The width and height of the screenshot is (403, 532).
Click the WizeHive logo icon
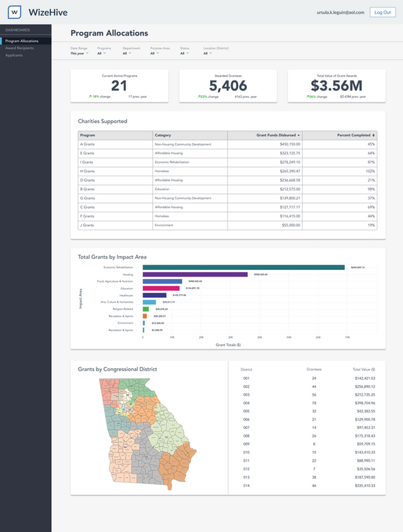click(15, 12)
